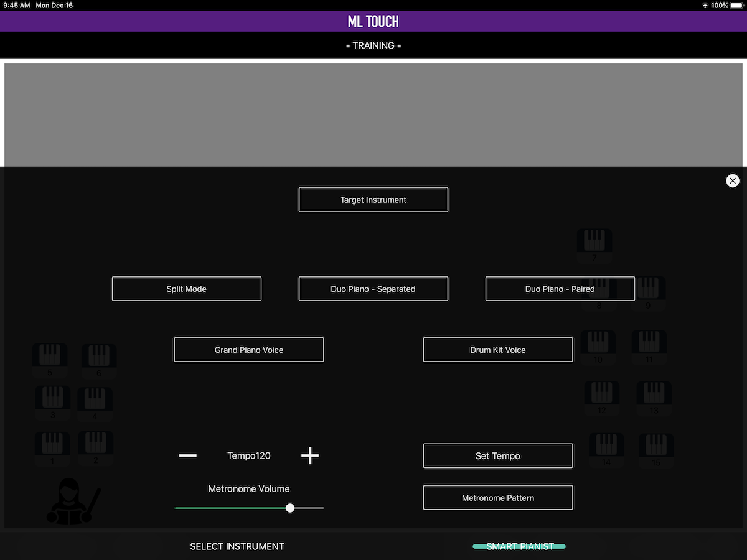Tap piano icon number 13
The height and width of the screenshot is (560, 747).
654,398
